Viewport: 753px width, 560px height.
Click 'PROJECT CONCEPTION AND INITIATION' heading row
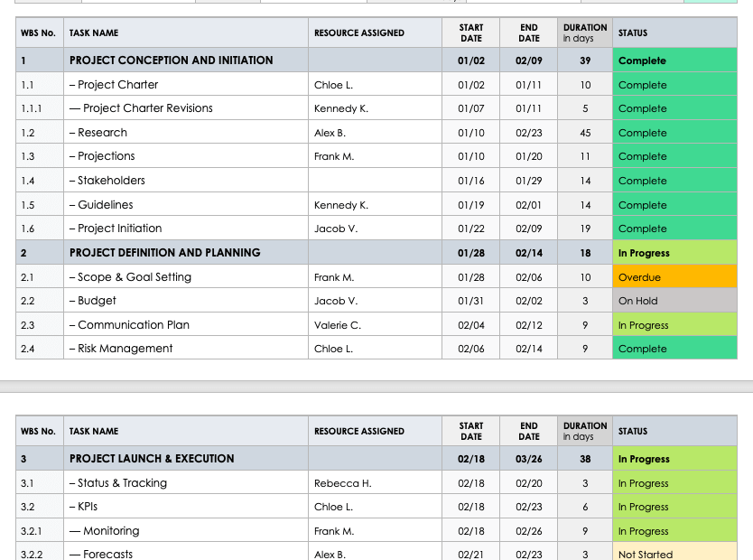click(x=376, y=60)
